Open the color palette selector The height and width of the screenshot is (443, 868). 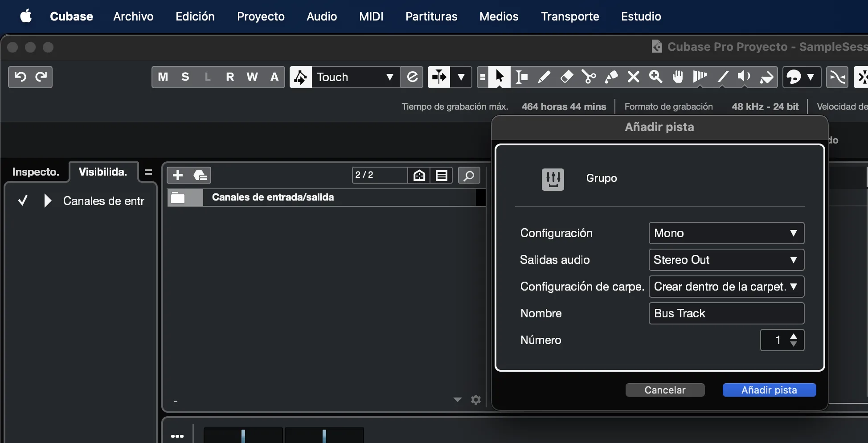point(794,77)
